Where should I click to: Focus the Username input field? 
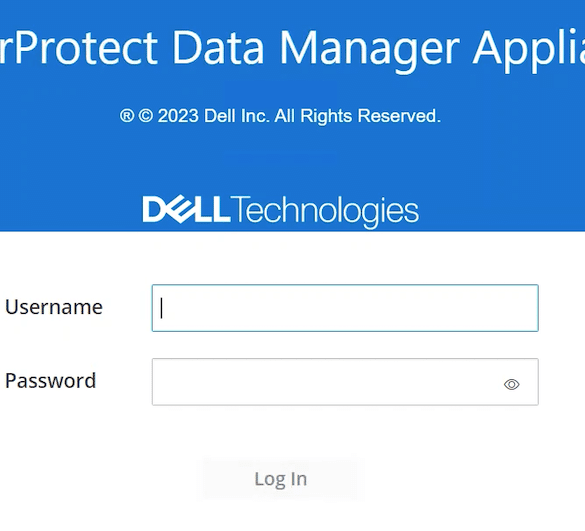coord(345,308)
